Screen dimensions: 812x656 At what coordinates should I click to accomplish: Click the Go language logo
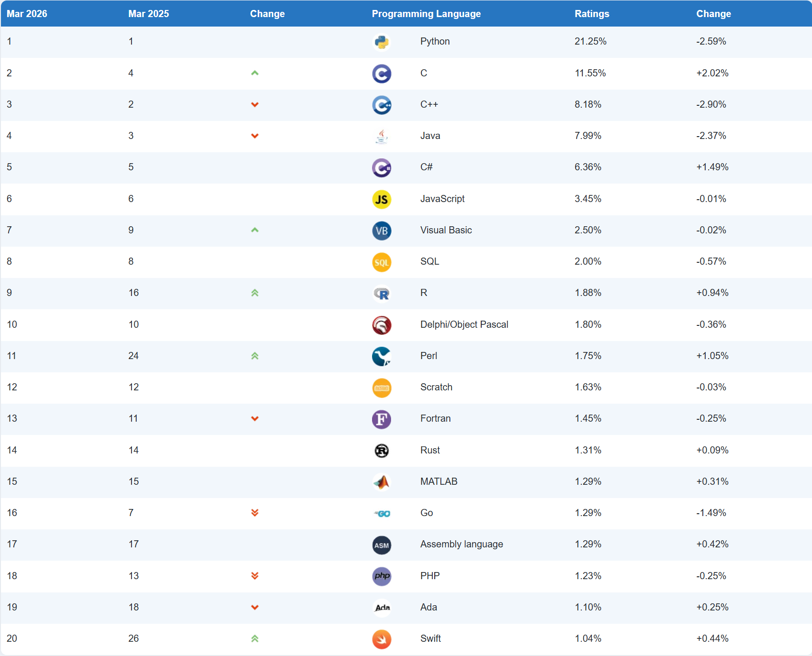pos(382,514)
